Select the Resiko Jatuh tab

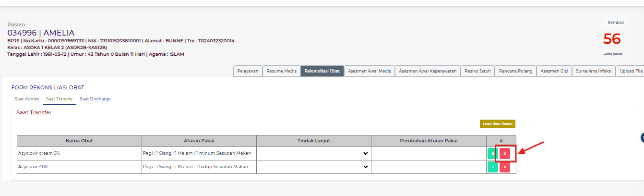[477, 71]
